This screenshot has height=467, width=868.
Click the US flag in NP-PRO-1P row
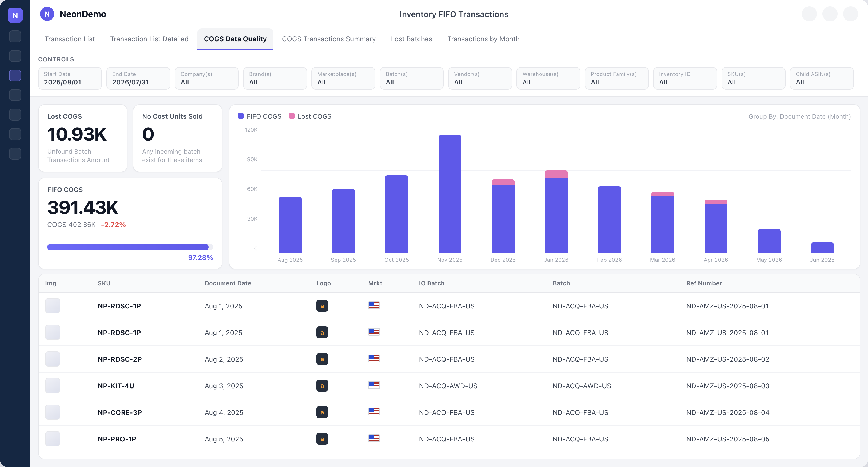[x=374, y=438]
